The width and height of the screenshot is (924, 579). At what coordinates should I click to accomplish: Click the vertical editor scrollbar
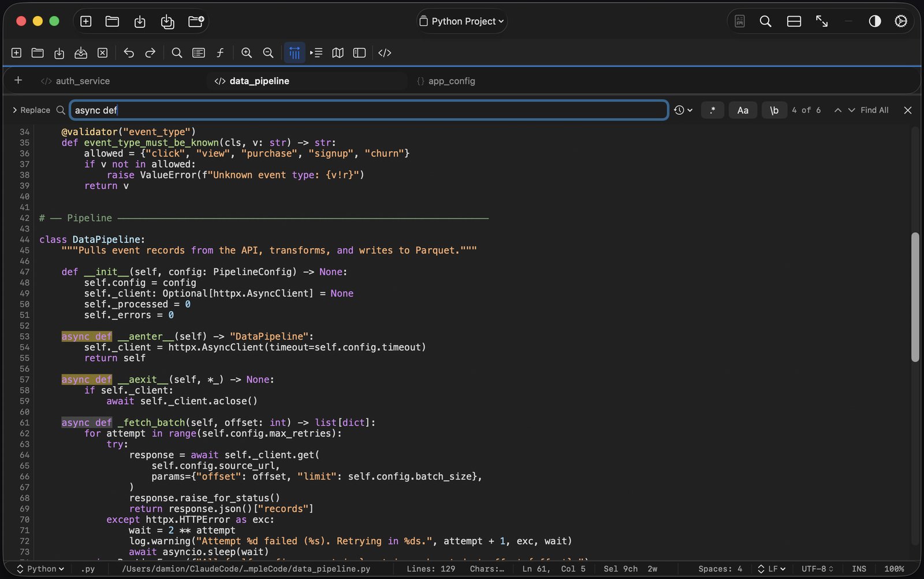point(915,297)
